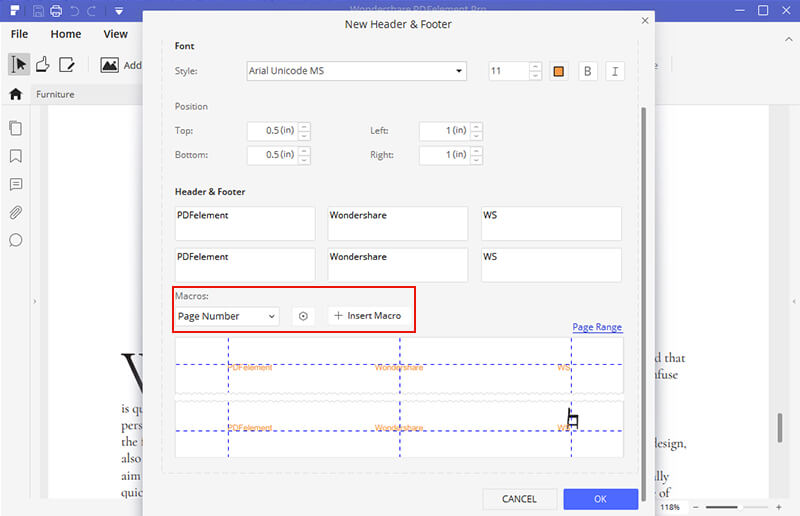This screenshot has height=516, width=800.
Task: Toggle italic font style
Action: click(x=615, y=71)
